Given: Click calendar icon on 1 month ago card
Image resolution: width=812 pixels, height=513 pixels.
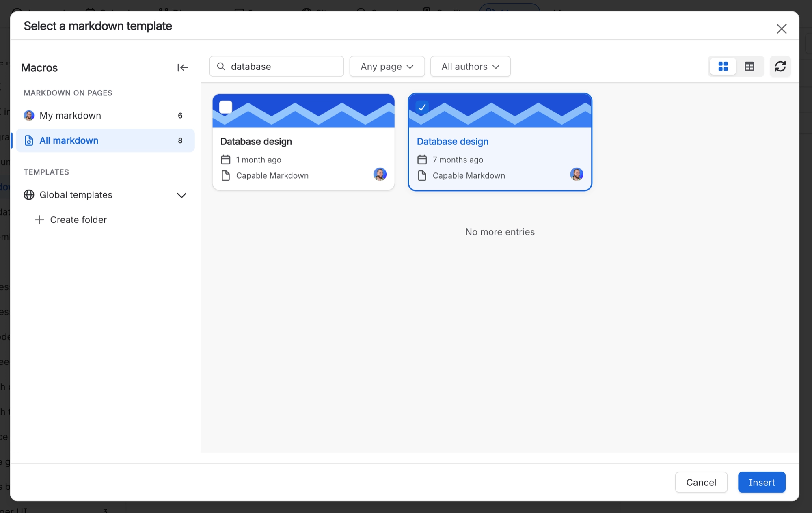Looking at the screenshot, I should click(x=226, y=160).
